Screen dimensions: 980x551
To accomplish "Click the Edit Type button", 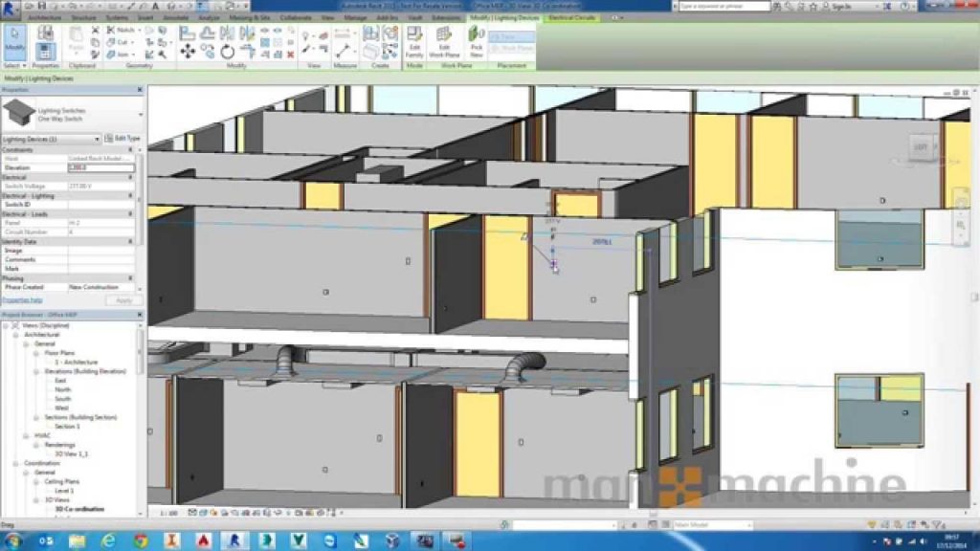I will 122,139.
